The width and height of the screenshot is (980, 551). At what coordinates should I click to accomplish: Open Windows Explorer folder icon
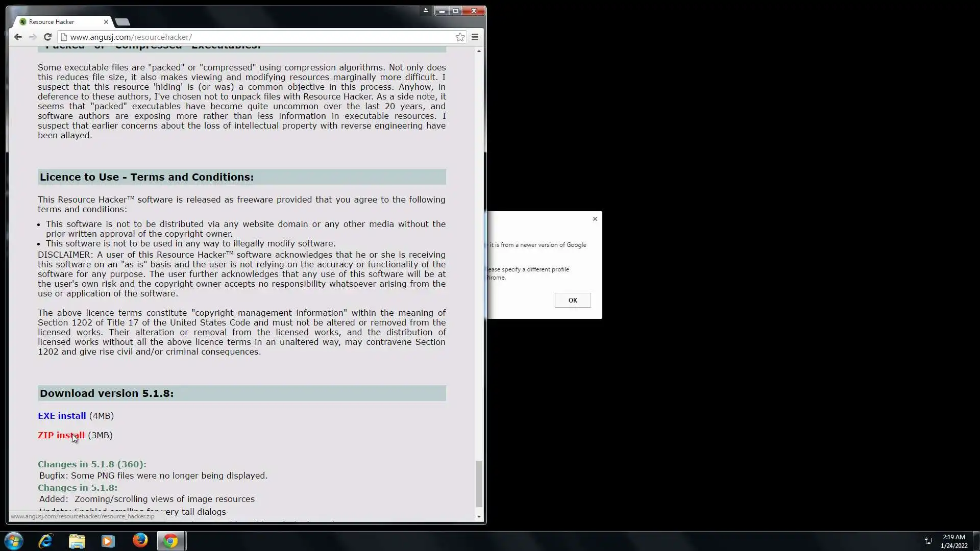coord(77,541)
